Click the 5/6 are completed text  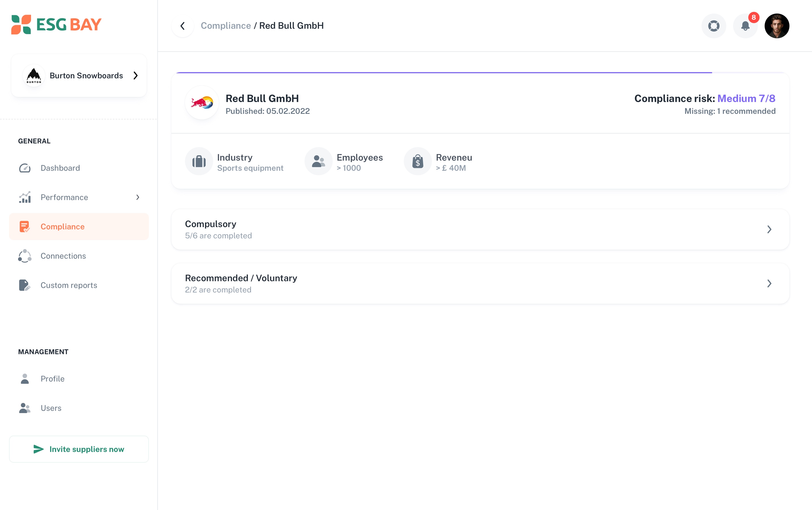click(219, 236)
